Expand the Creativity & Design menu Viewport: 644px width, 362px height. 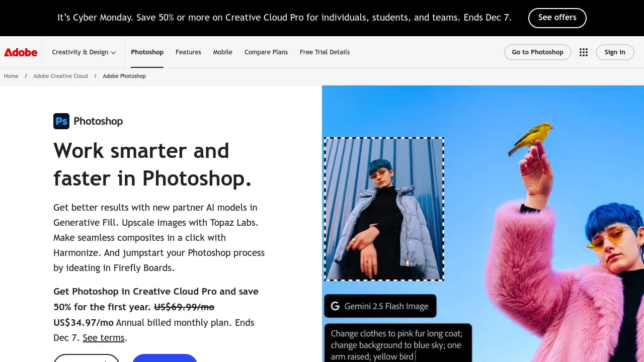(x=83, y=52)
